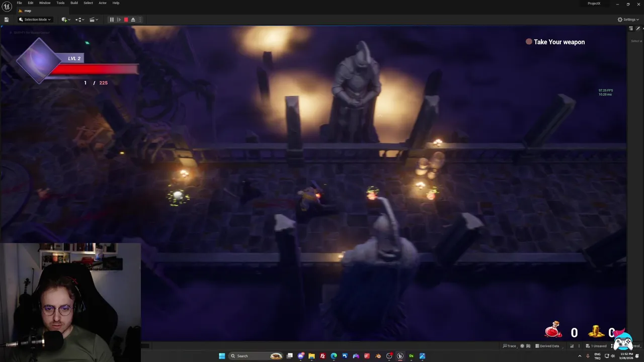Click the taskbar Search box
Viewport: 644px width, 362px height.
pos(256,356)
